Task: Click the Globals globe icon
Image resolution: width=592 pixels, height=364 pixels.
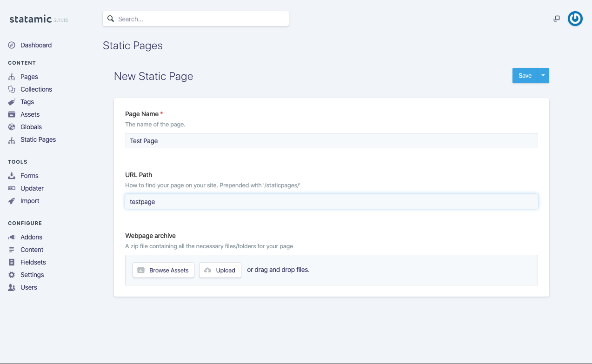Action: pos(12,127)
